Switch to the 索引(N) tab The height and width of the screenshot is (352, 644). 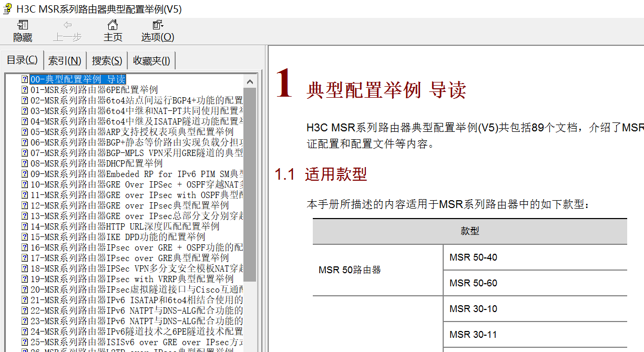(x=65, y=61)
